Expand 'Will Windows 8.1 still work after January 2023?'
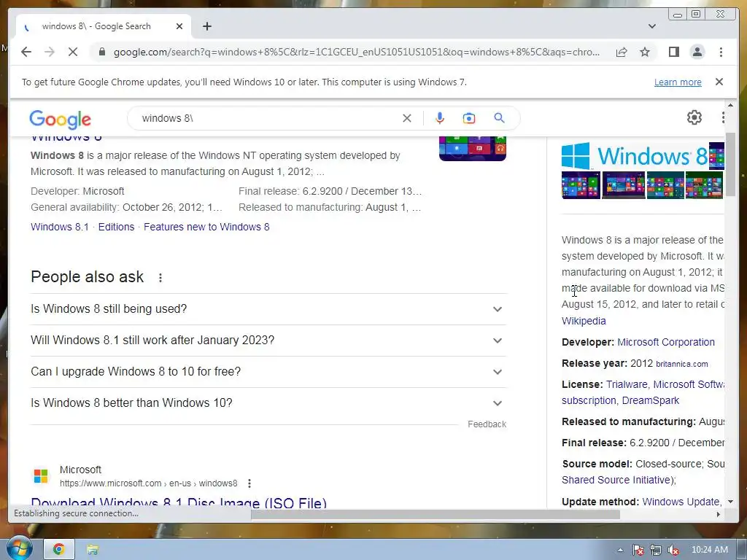The width and height of the screenshot is (747, 560). (268, 341)
